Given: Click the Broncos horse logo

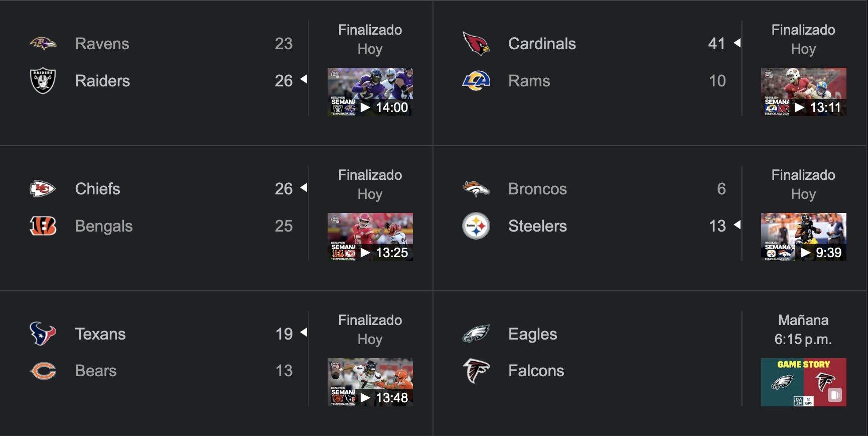Looking at the screenshot, I should click(476, 189).
